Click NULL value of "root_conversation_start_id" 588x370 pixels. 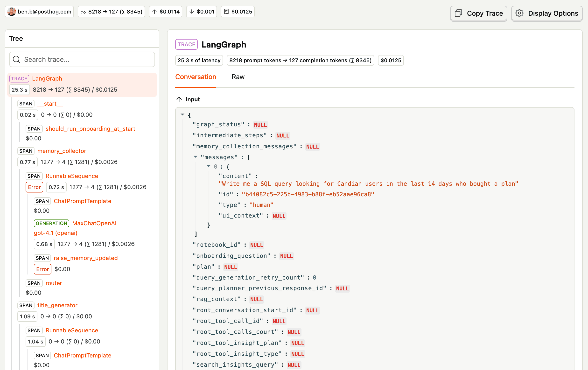[313, 310]
